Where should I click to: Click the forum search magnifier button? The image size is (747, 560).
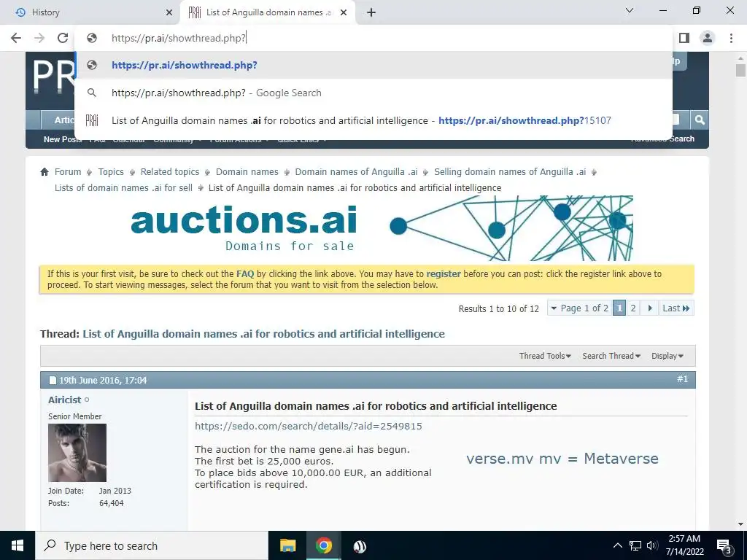point(700,120)
